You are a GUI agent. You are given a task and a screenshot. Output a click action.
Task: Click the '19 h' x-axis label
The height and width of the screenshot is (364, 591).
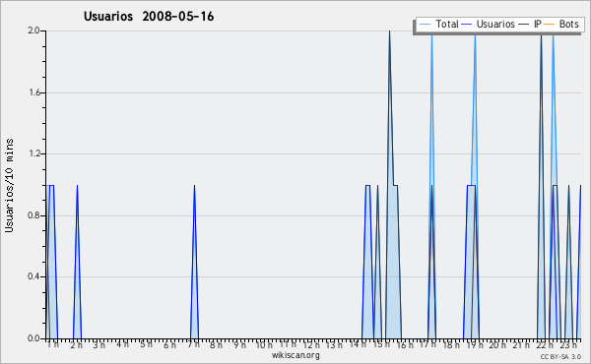tap(475, 344)
